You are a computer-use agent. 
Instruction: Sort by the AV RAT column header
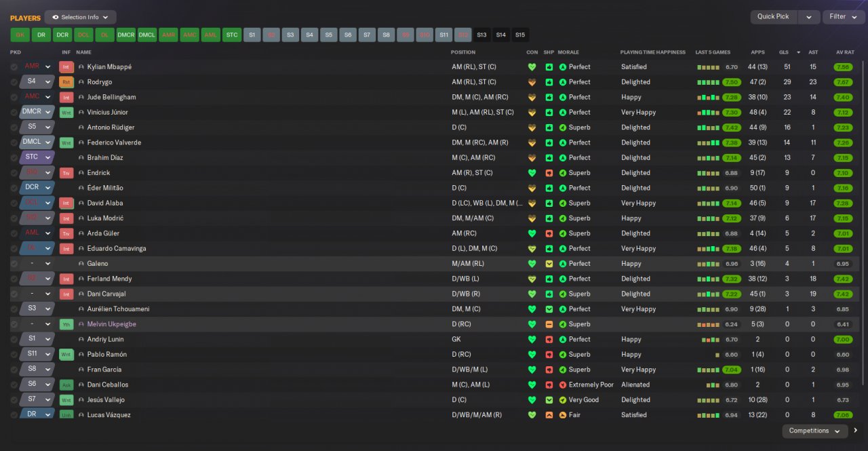point(844,52)
